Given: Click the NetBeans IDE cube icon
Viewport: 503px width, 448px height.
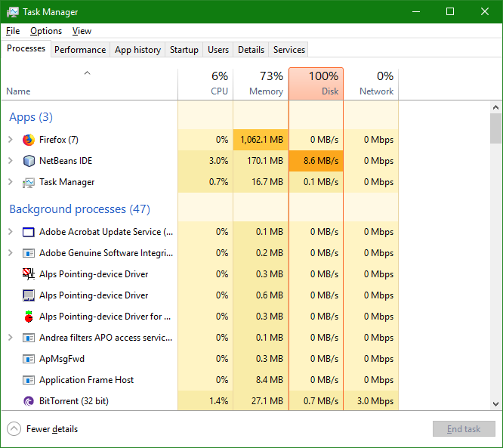Looking at the screenshot, I should point(29,161).
